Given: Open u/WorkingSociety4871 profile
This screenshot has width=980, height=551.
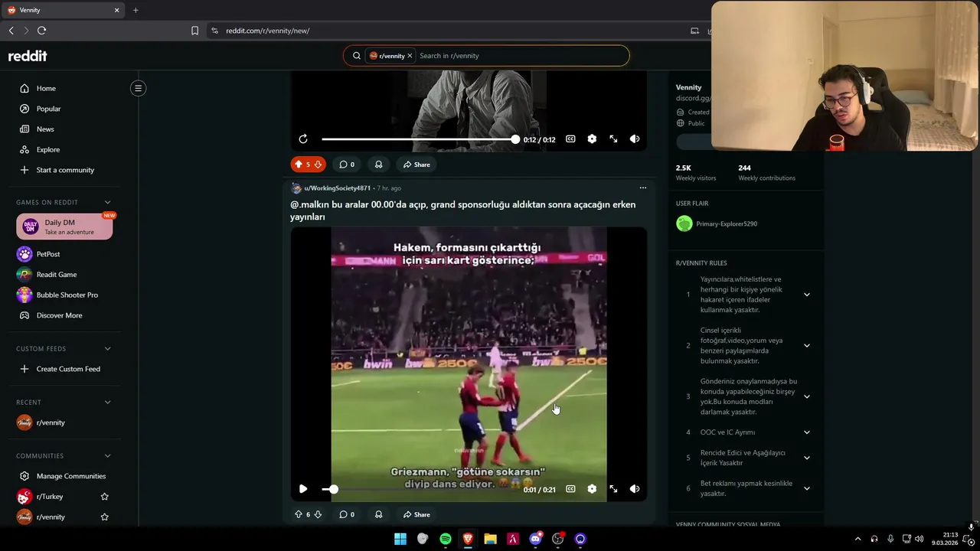Looking at the screenshot, I should (337, 187).
